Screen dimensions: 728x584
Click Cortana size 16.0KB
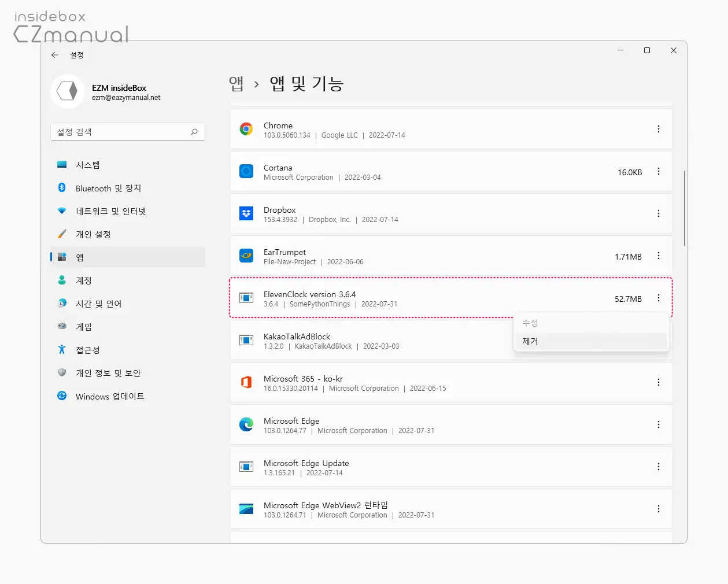point(630,172)
